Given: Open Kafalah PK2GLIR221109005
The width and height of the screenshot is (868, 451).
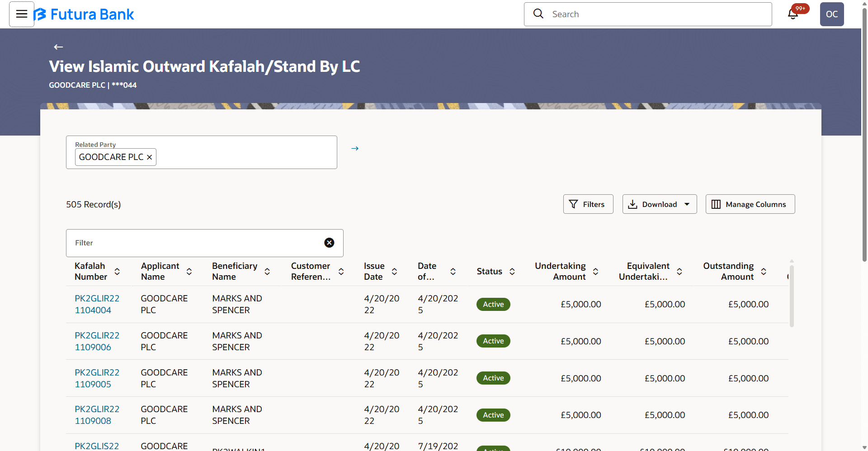Looking at the screenshot, I should pos(97,378).
